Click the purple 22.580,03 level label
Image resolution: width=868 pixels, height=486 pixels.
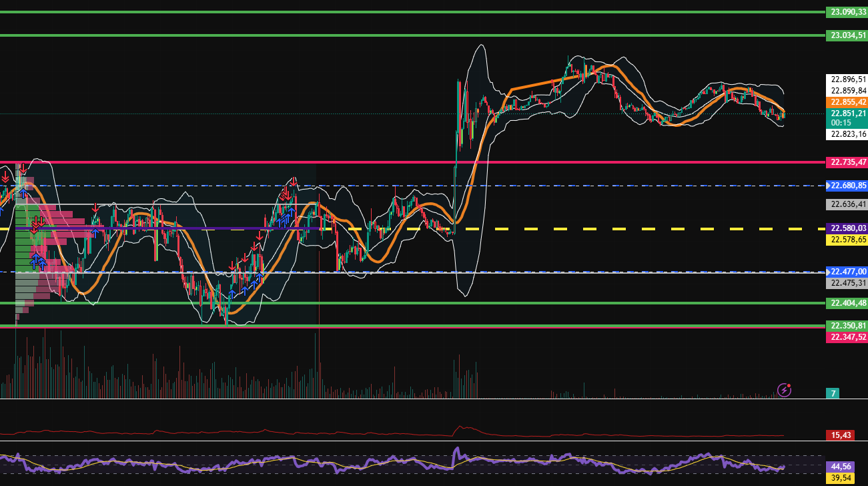[x=847, y=228]
